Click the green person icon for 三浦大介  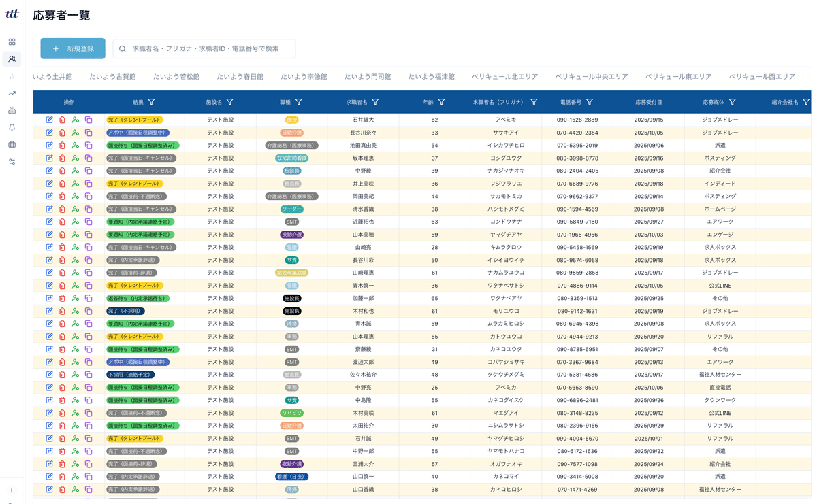(x=75, y=464)
